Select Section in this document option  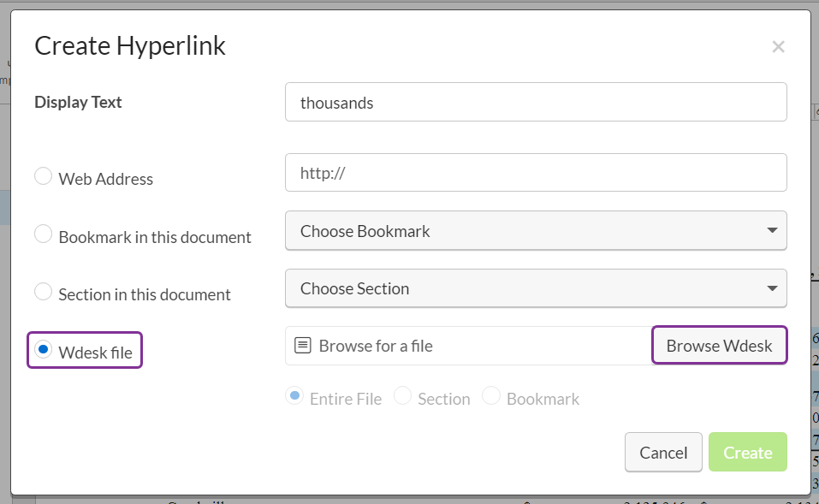(43, 292)
